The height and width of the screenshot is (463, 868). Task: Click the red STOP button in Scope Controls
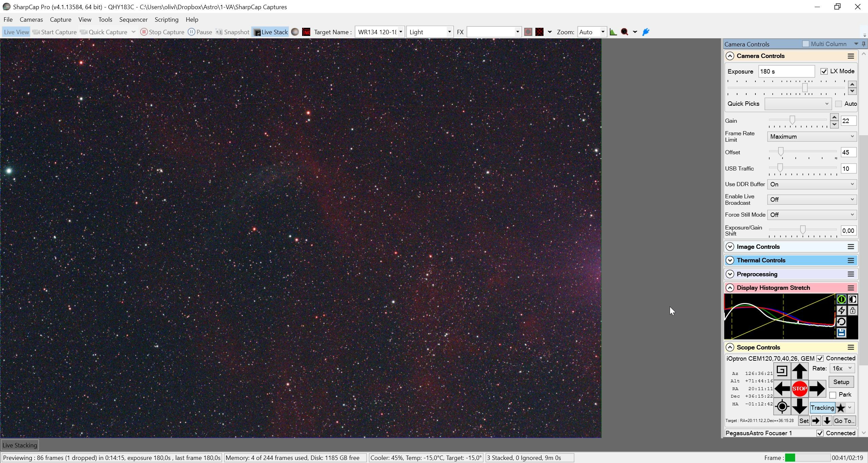coord(799,389)
